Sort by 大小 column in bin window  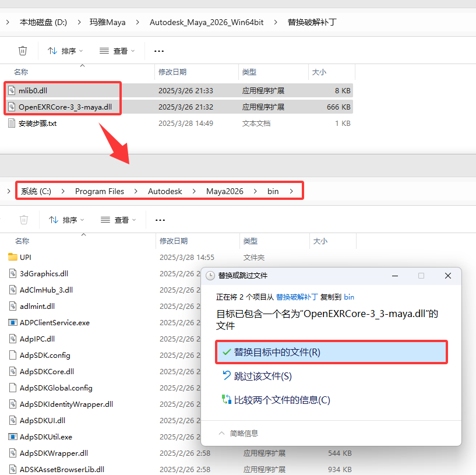coord(320,241)
